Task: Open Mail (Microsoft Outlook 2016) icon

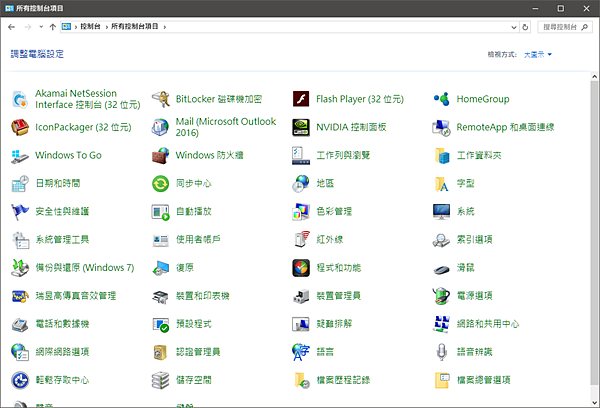Action: (x=160, y=127)
